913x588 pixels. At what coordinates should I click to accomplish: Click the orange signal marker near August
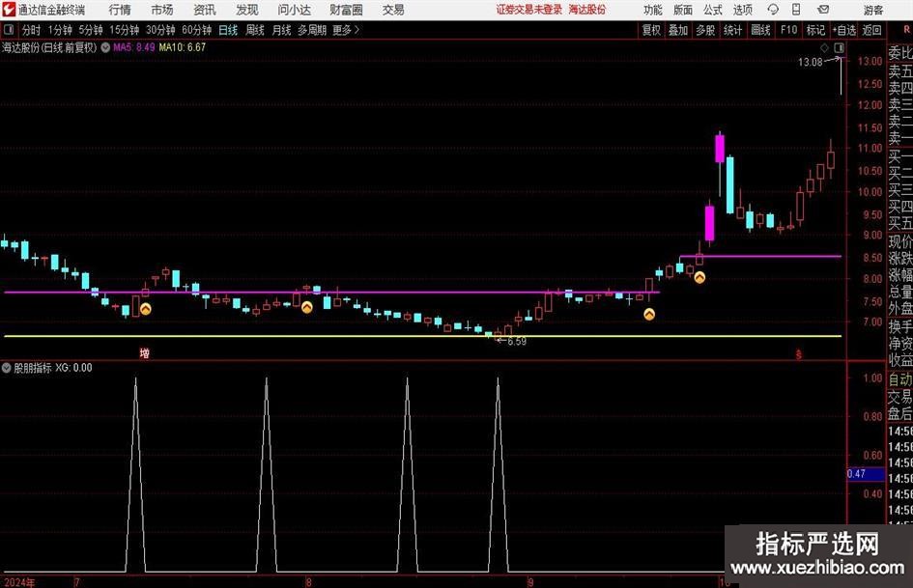coord(307,307)
